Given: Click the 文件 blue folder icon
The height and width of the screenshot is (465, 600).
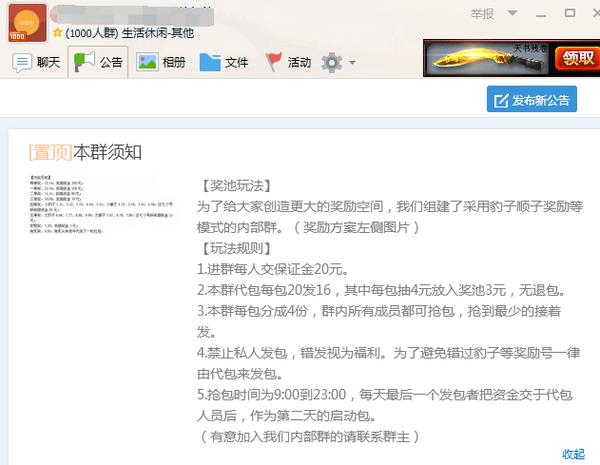Looking at the screenshot, I should click(x=210, y=62).
